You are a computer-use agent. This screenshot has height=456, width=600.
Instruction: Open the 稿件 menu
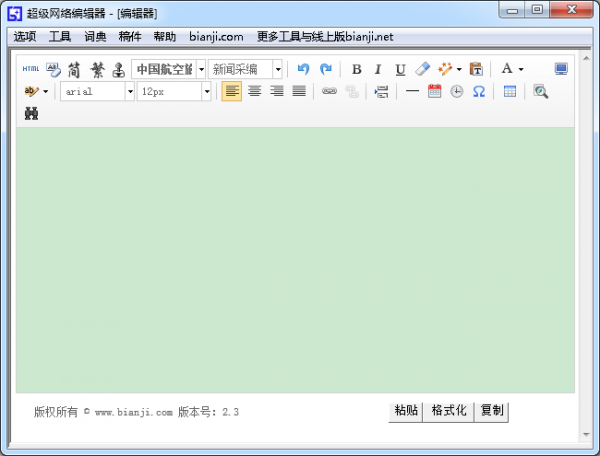click(x=130, y=37)
